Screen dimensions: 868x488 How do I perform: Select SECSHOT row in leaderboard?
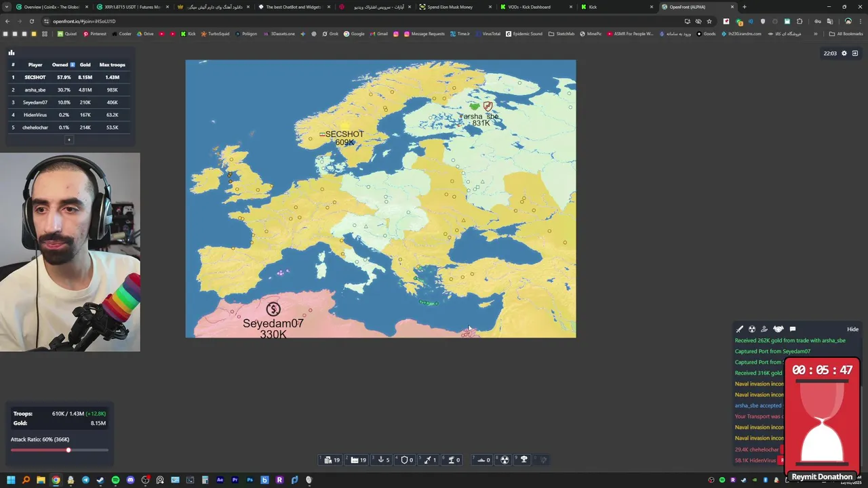pos(68,77)
